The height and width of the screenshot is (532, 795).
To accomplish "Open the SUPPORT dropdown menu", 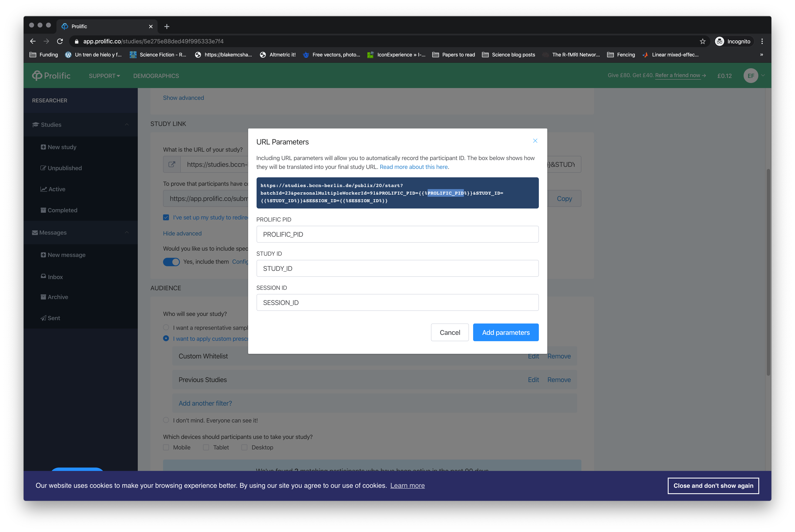I will [x=103, y=75].
